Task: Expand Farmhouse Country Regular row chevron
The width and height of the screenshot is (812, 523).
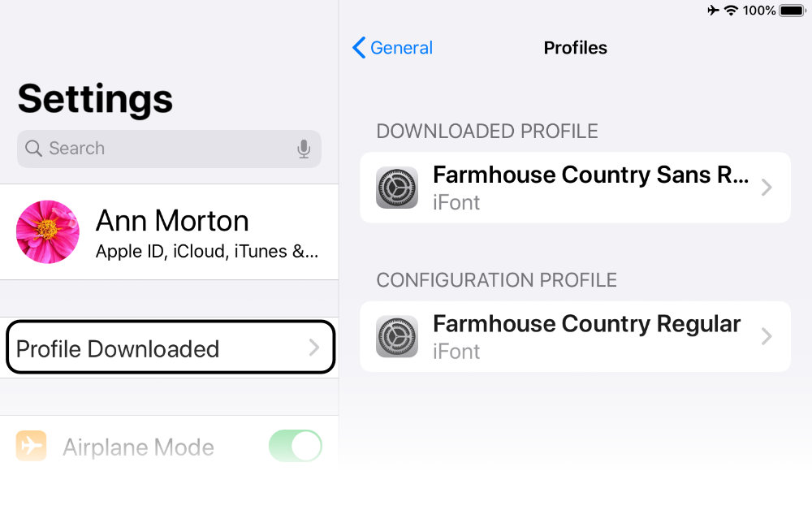Action: [x=767, y=336]
